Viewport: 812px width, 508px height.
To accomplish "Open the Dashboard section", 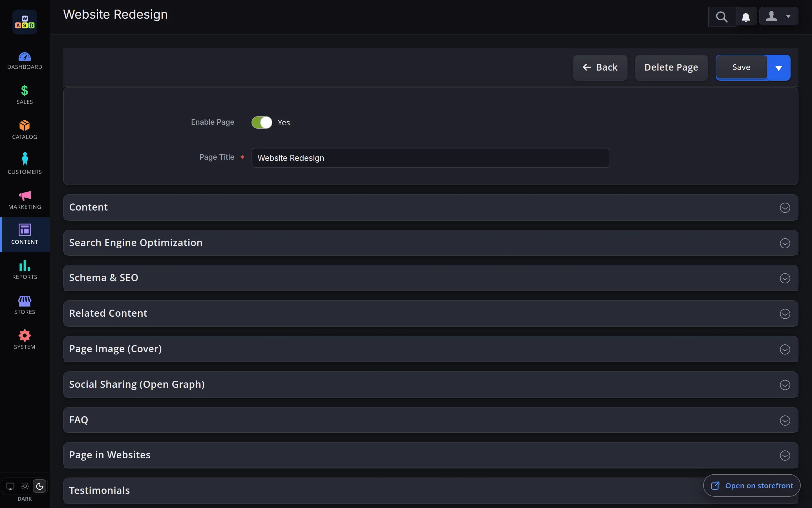I will (25, 60).
